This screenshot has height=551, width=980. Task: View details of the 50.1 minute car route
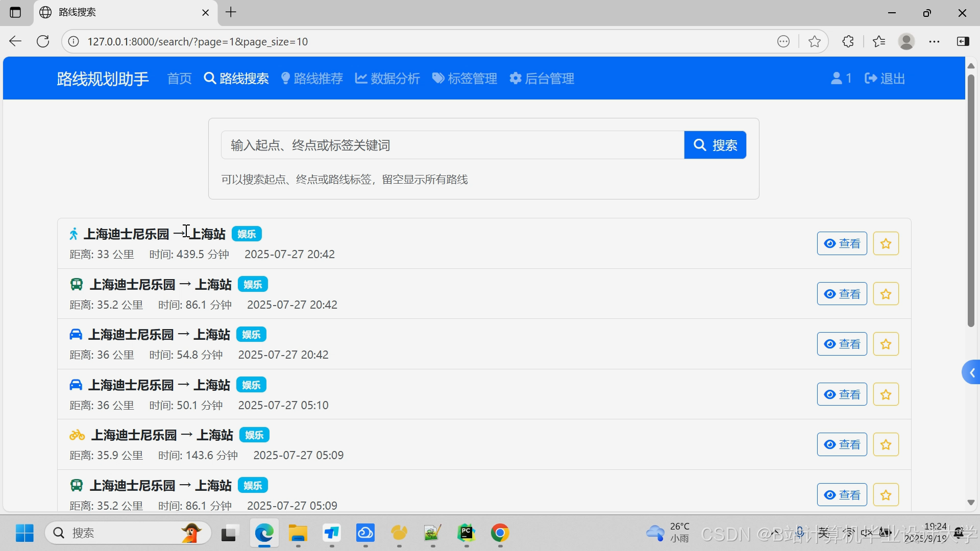pyautogui.click(x=842, y=394)
